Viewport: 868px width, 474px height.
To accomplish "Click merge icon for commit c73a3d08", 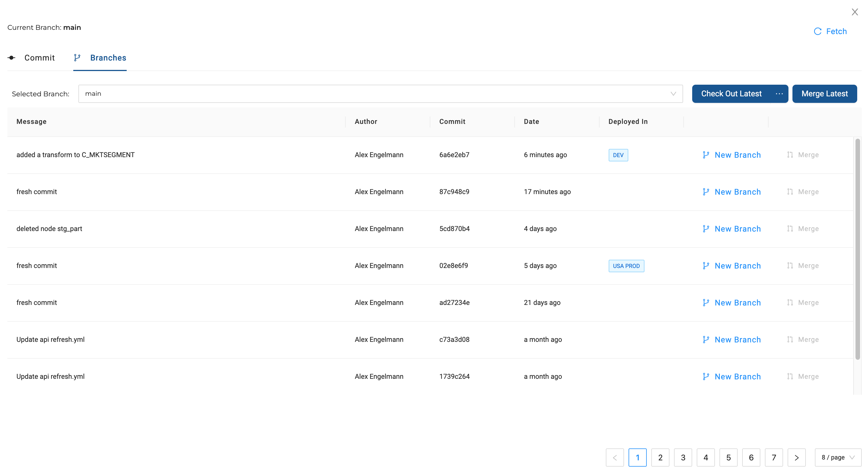I will tap(790, 340).
